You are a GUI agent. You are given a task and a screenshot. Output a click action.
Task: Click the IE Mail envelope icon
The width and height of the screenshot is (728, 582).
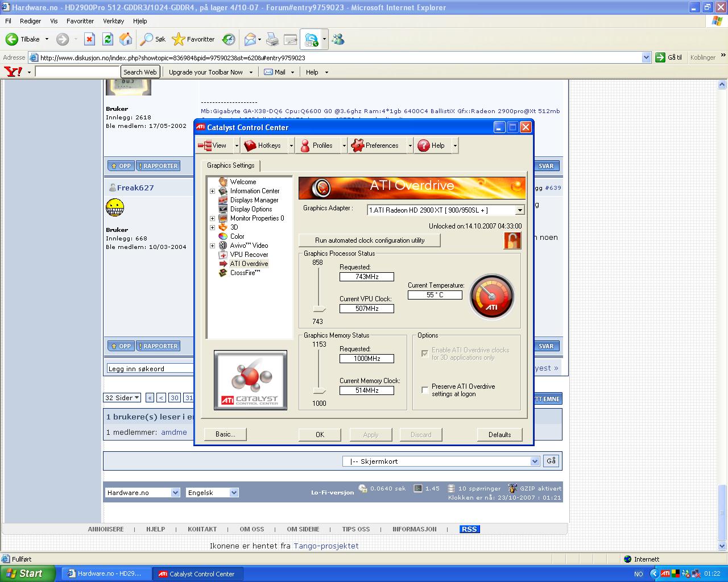pos(250,39)
